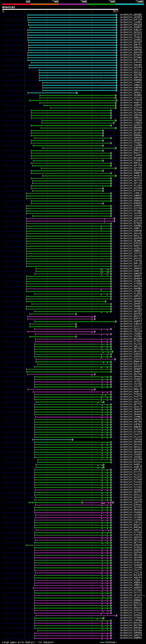146x644 pixels.
Task: Select hit label UniRef100_P27523
Action: pyautogui.click(x=131, y=341)
